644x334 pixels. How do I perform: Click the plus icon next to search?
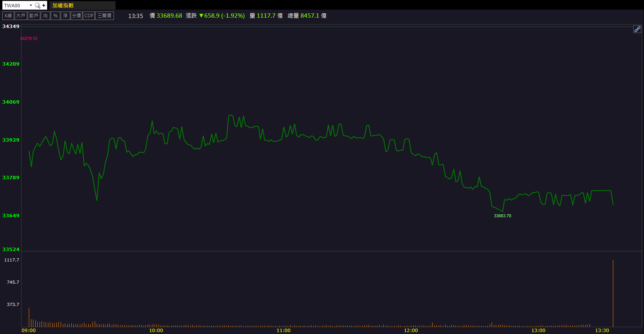click(44, 5)
